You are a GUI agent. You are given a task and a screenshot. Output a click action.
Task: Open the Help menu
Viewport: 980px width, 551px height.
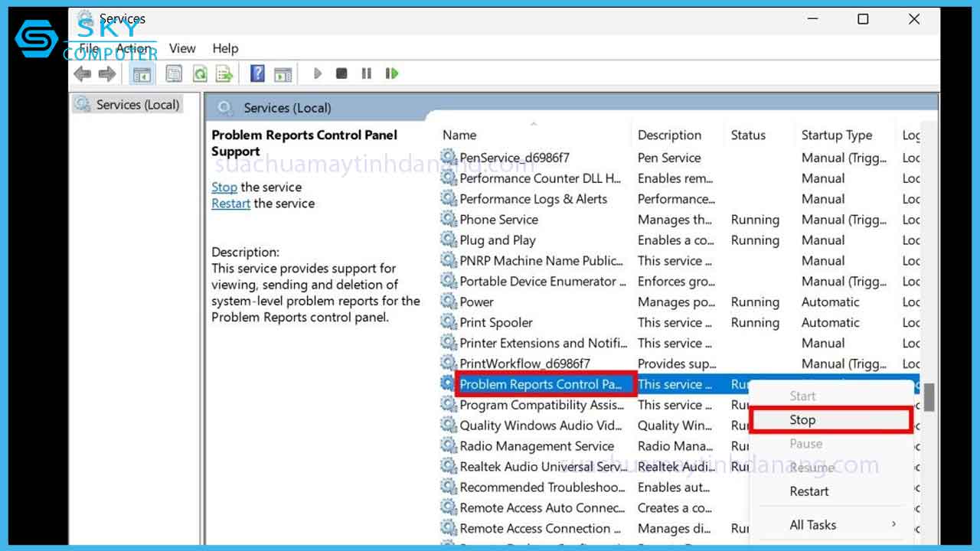pyautogui.click(x=225, y=48)
